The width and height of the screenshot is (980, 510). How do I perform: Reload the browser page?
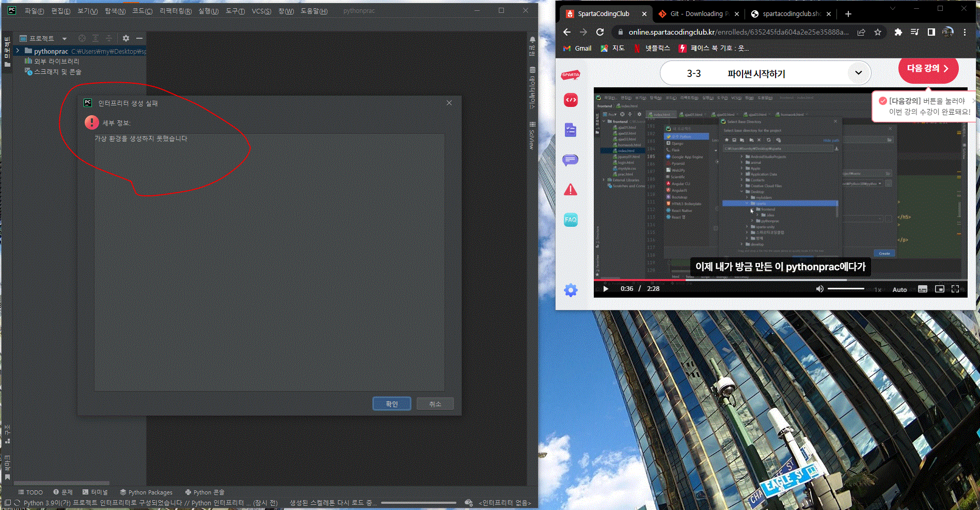pos(600,32)
